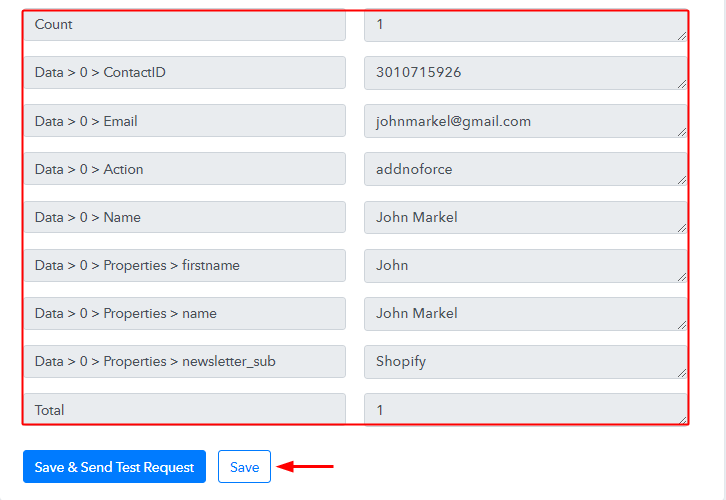Click the resize handle of the Email value field
Viewport: 726px width, 500px height.
682,132
